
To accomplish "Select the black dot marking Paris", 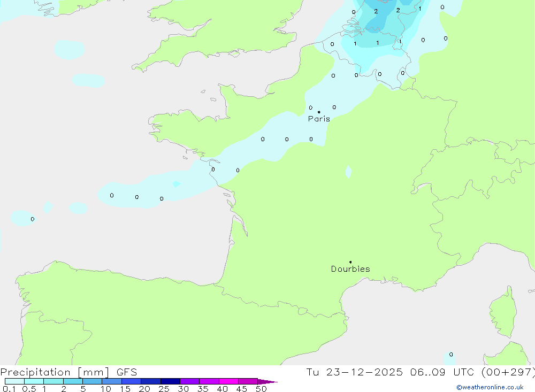I will 319,112.
